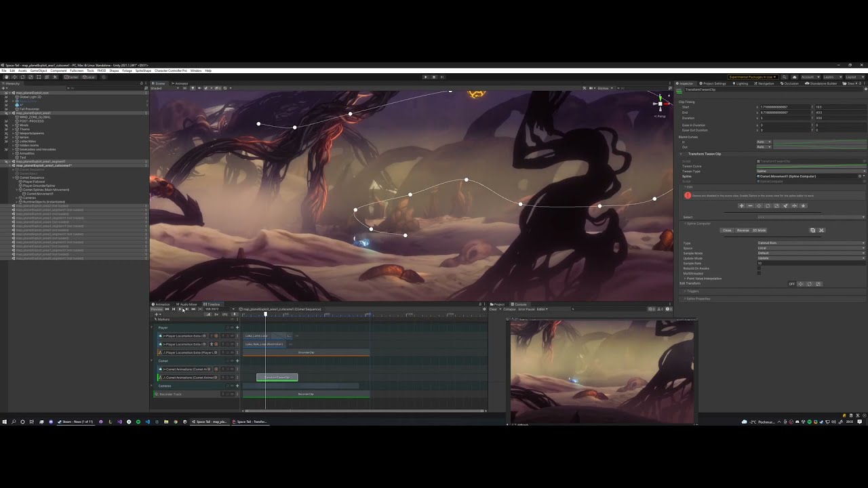Toggle Pivot Center handle button

pyautogui.click(x=71, y=77)
